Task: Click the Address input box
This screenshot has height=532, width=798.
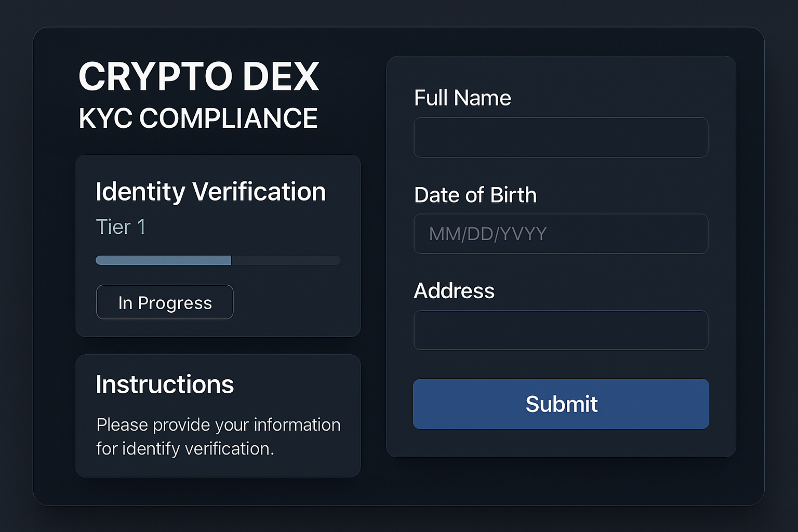Action: (561, 330)
